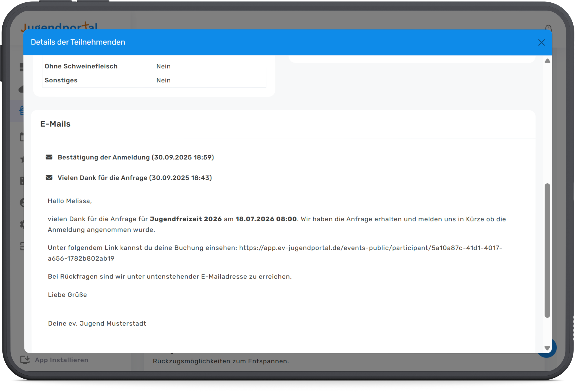Click the App Installieren download icon
The height and width of the screenshot is (392, 575).
[25, 360]
